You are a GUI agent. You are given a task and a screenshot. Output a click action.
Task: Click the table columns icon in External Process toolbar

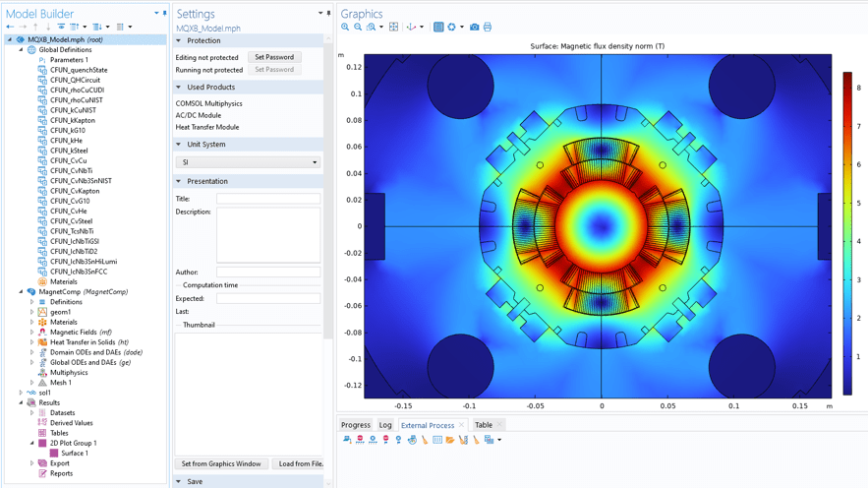coord(437,440)
